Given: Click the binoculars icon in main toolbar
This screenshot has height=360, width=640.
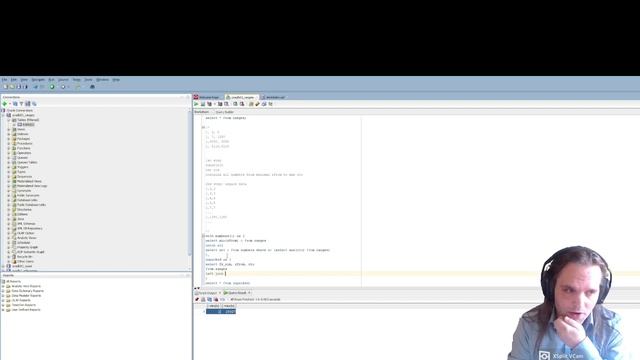Looking at the screenshot, I should tap(92, 87).
